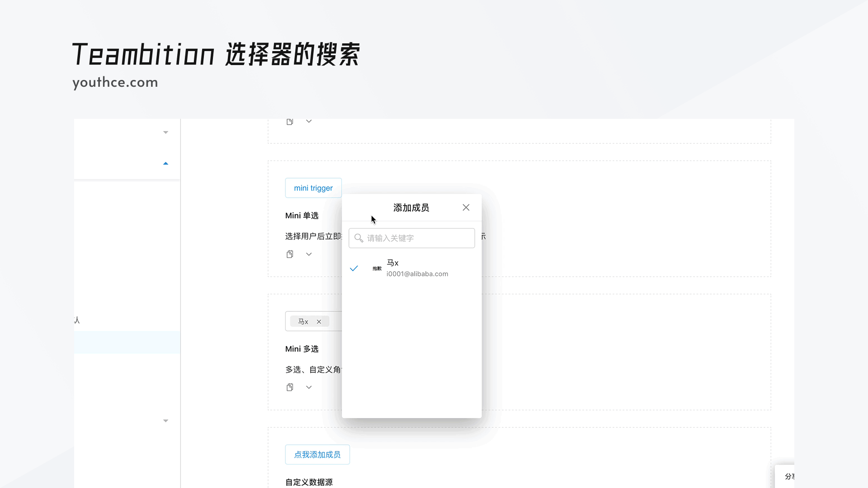
Task: Close the 添加成员 dialog
Action: (x=466, y=207)
